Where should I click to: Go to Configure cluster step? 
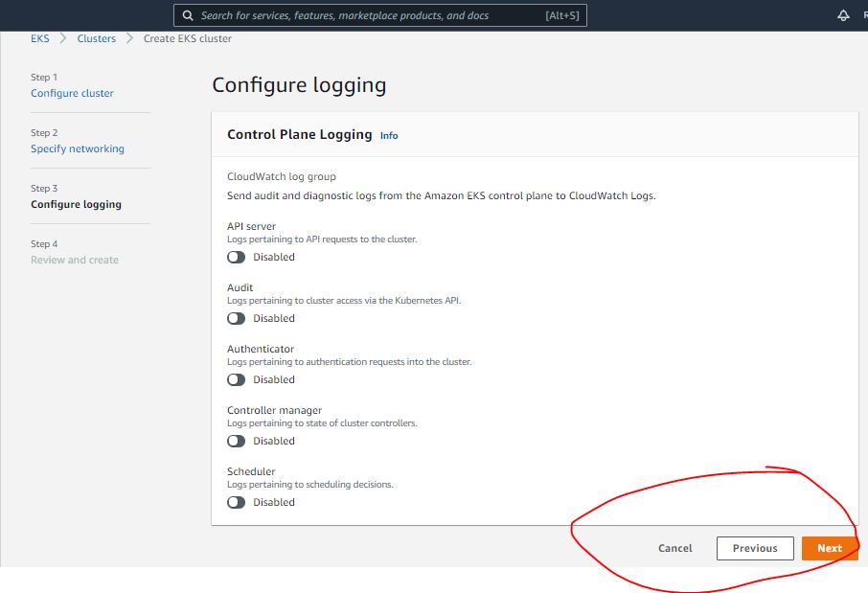[72, 93]
